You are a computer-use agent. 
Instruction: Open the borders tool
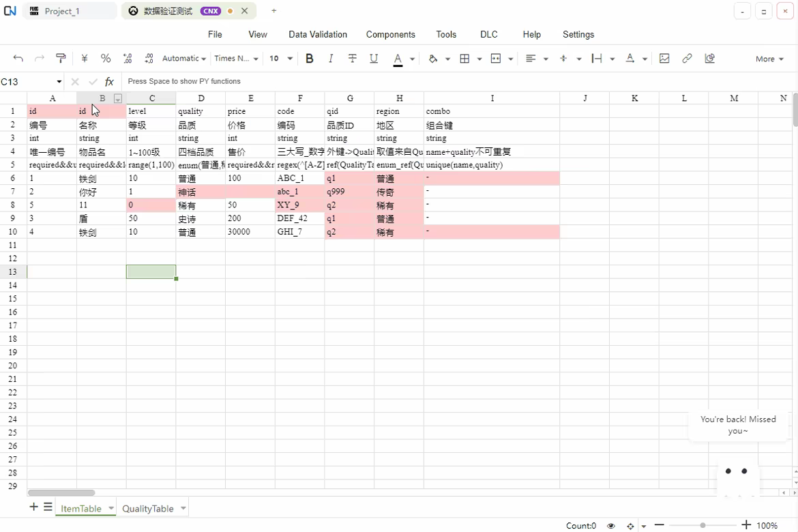coord(464,59)
